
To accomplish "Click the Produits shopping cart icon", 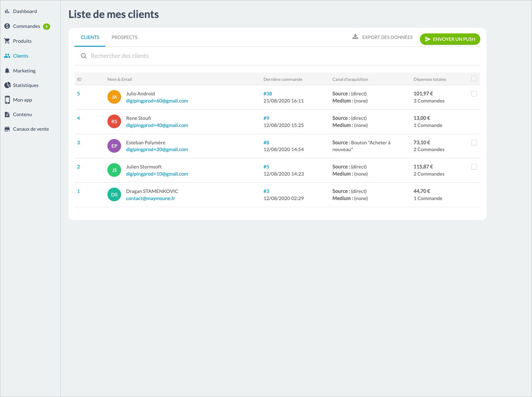I will [7, 41].
